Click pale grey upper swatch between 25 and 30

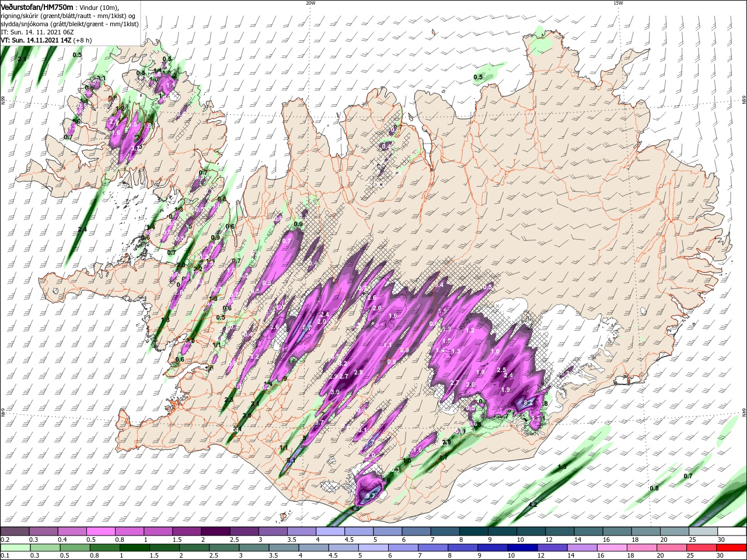[702, 531]
